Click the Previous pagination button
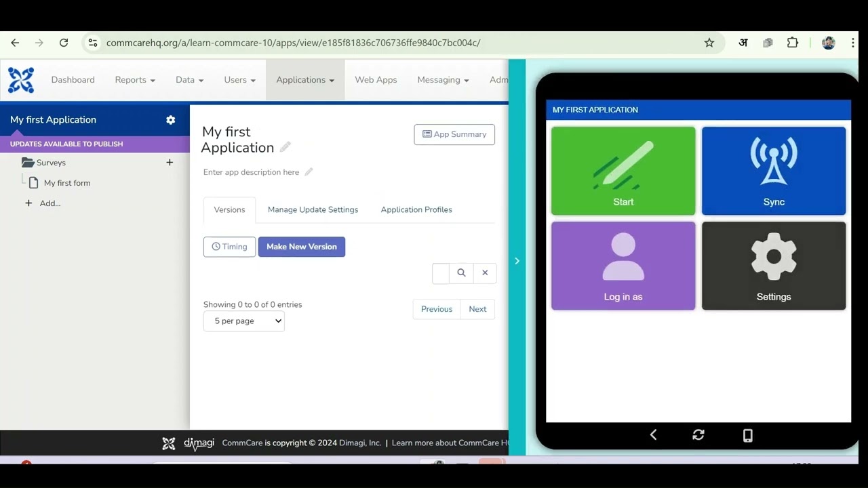The image size is (868, 488). 437,309
